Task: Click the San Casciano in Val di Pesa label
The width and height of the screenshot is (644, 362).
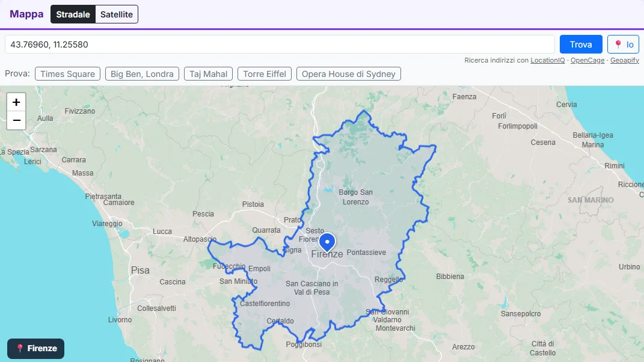Action: click(x=311, y=287)
